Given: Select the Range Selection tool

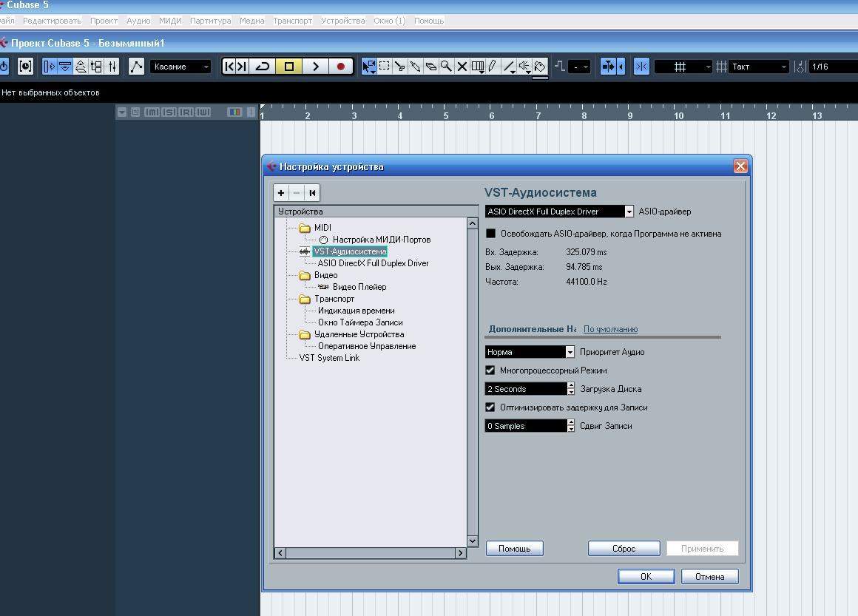Looking at the screenshot, I should (x=385, y=67).
